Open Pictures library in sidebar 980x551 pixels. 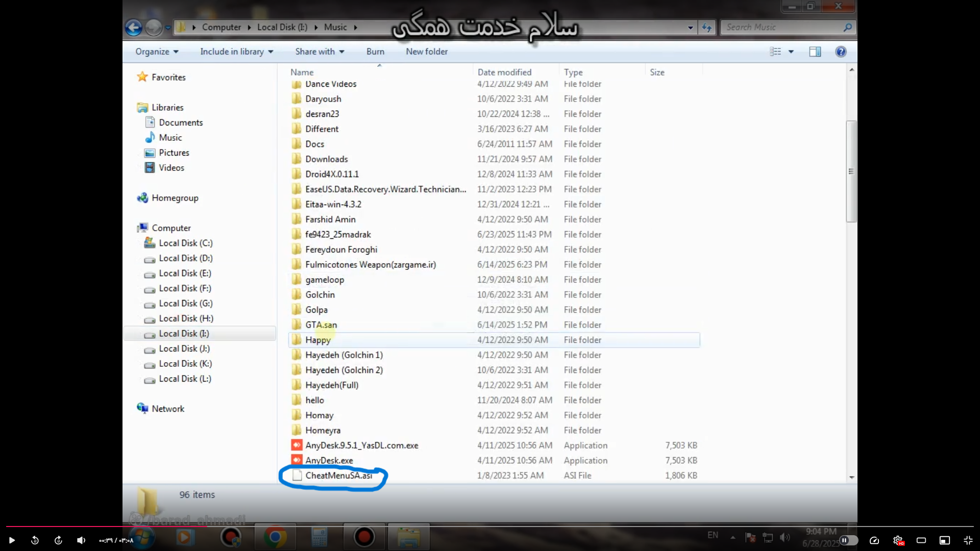(x=174, y=153)
